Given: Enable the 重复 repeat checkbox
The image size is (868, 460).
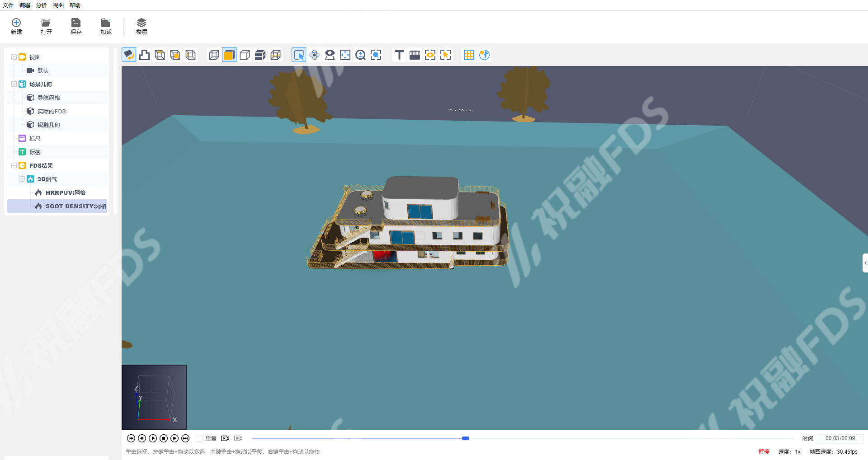Looking at the screenshot, I should pyautogui.click(x=200, y=439).
